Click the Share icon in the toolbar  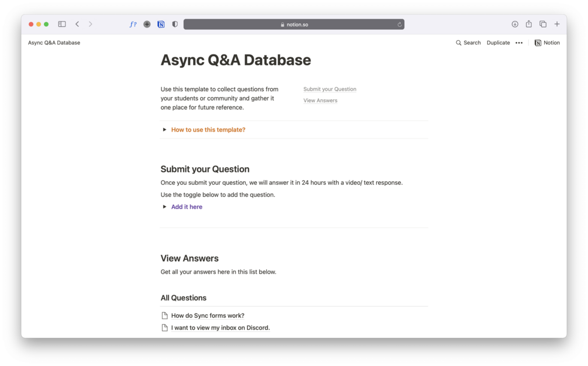tap(528, 24)
